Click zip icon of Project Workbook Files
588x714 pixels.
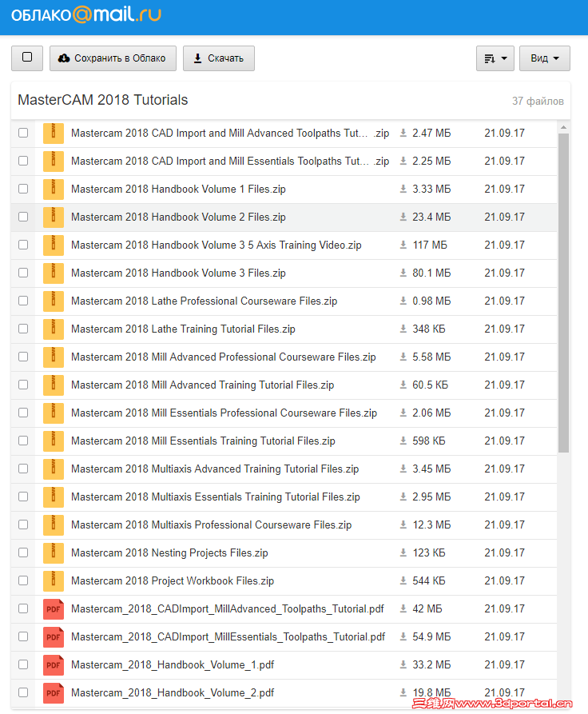tap(54, 581)
